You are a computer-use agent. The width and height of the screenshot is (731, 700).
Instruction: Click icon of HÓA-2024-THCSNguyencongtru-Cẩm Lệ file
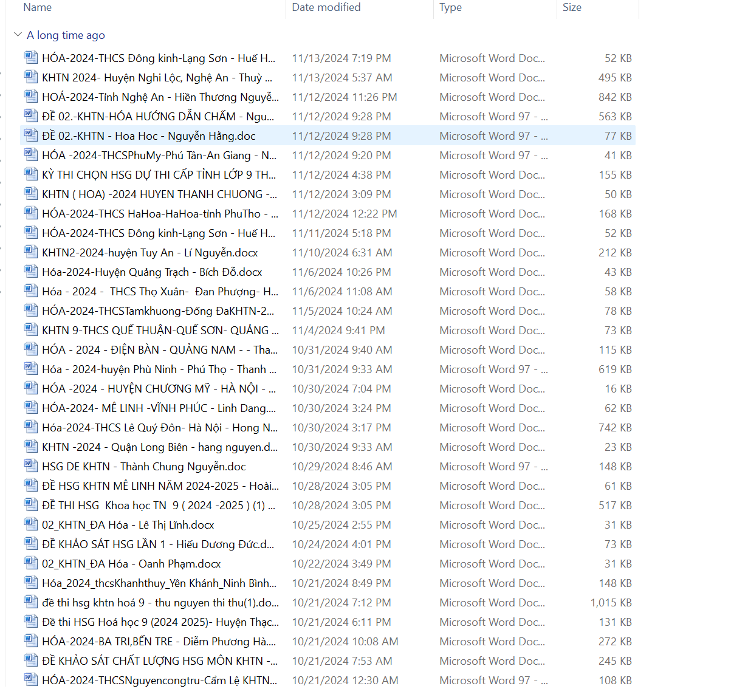coord(30,680)
